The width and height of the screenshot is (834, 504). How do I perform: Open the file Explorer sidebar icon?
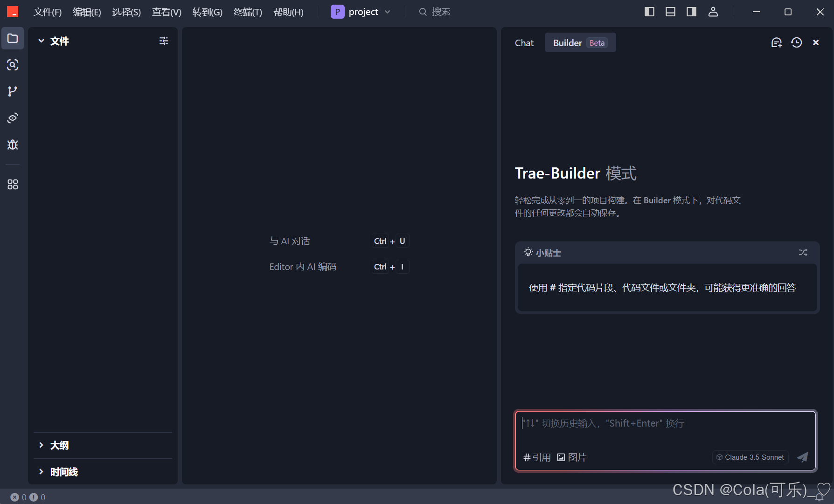click(13, 38)
